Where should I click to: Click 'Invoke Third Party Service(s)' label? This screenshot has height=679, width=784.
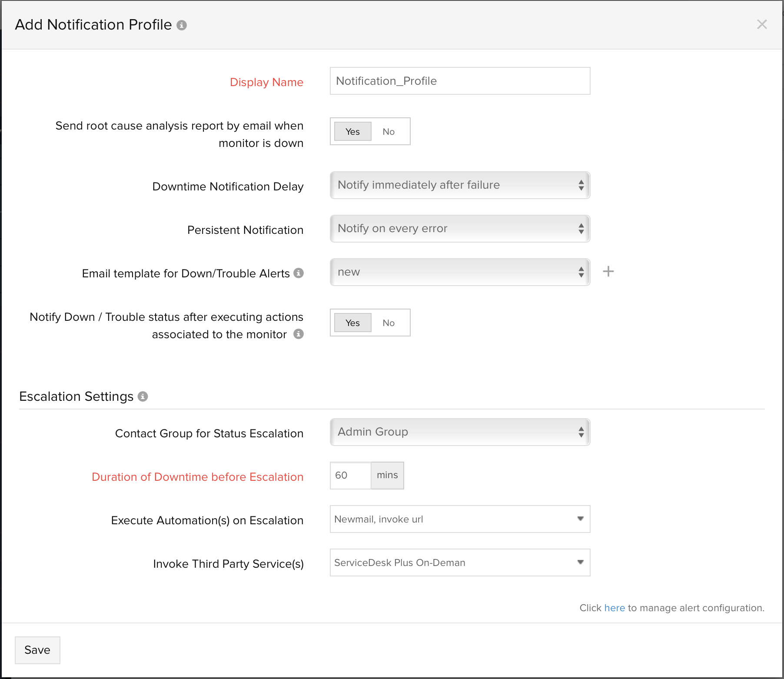229,564
